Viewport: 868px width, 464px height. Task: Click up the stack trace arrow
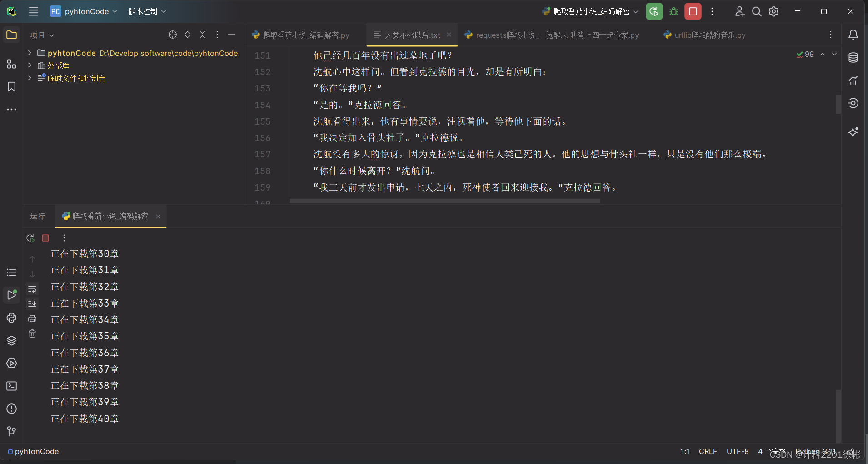coord(32,259)
